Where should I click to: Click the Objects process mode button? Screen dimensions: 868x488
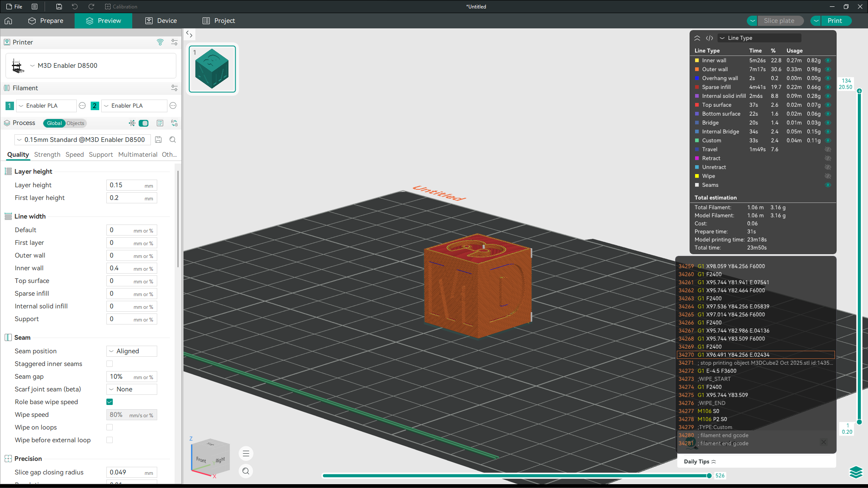coord(75,123)
